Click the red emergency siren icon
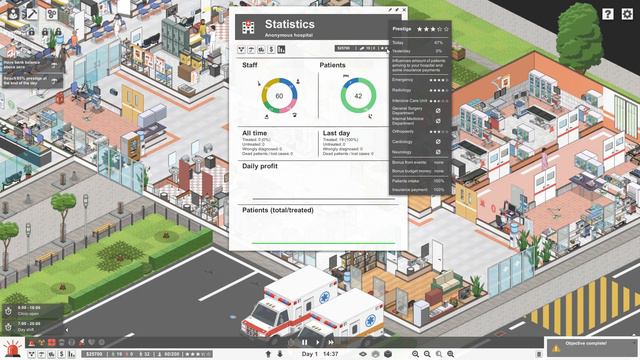Image resolution: width=640 pixels, height=360 pixels. click(x=12, y=348)
